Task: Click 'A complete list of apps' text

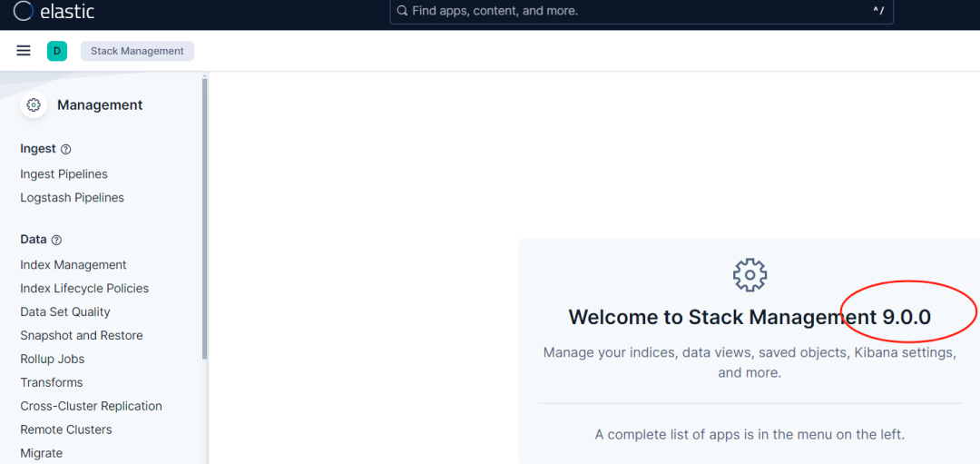Action: point(750,434)
